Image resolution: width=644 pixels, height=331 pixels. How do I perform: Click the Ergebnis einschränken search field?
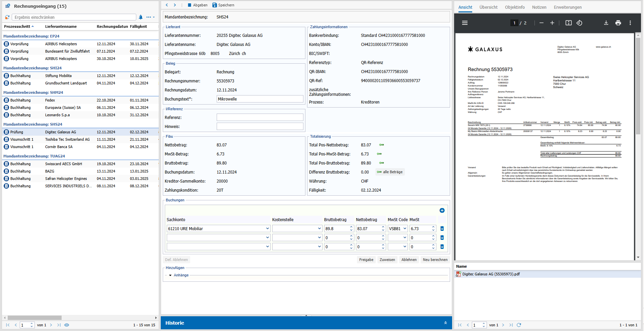(74, 17)
